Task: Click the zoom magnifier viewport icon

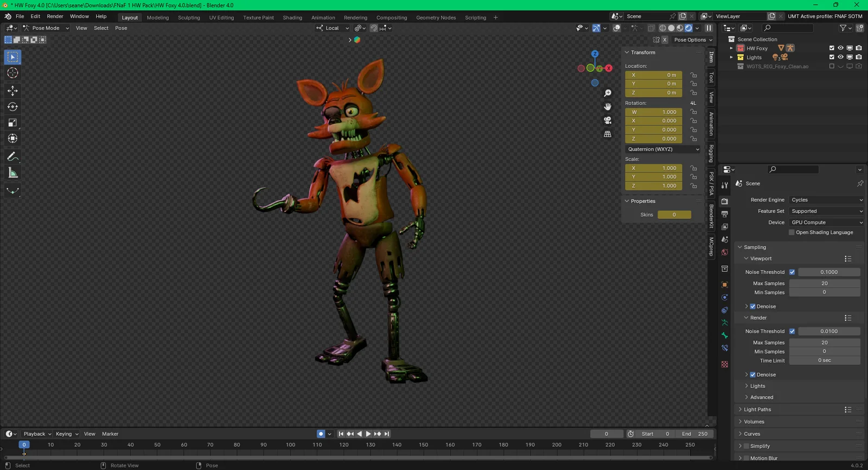Action: tap(608, 93)
